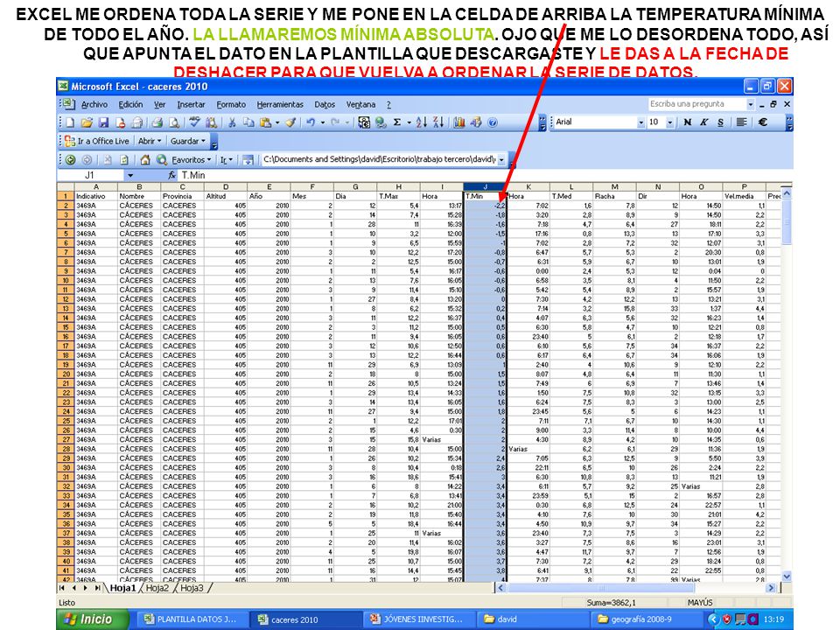Open Print Preview from the toolbar
Screen dimensions: 840x630
coord(173,122)
